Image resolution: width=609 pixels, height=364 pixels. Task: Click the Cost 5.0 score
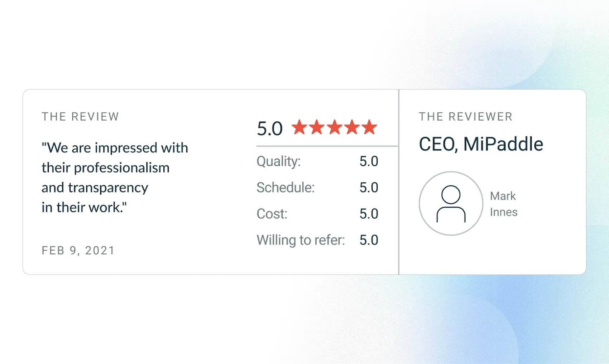[369, 214]
